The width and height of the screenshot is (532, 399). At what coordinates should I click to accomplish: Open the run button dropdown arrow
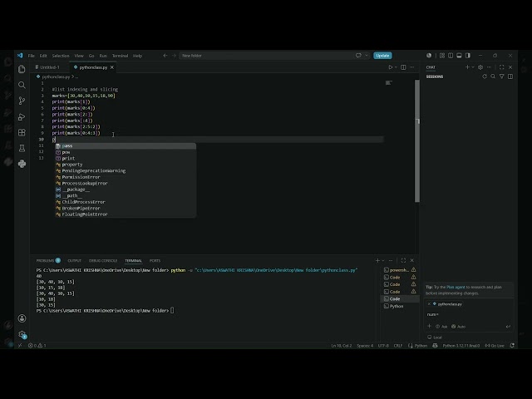click(x=396, y=67)
